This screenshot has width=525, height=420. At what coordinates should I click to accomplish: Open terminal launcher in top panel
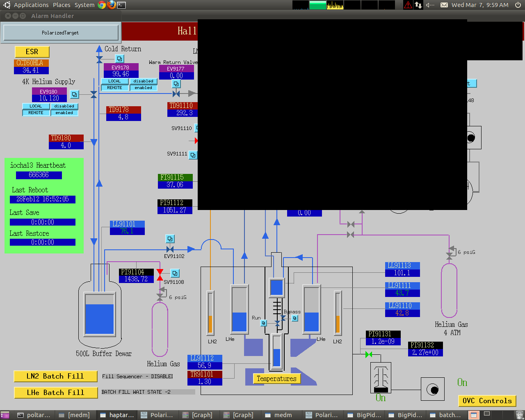121,5
